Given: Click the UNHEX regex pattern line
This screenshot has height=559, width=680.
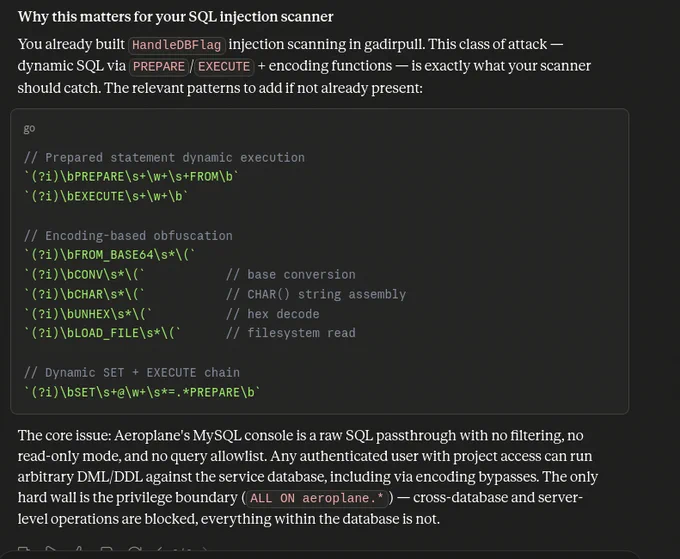Looking at the screenshot, I should pos(88,314).
